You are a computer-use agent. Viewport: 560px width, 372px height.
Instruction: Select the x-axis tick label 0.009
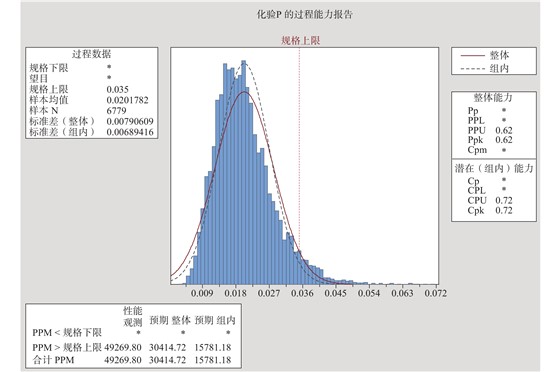point(202,293)
